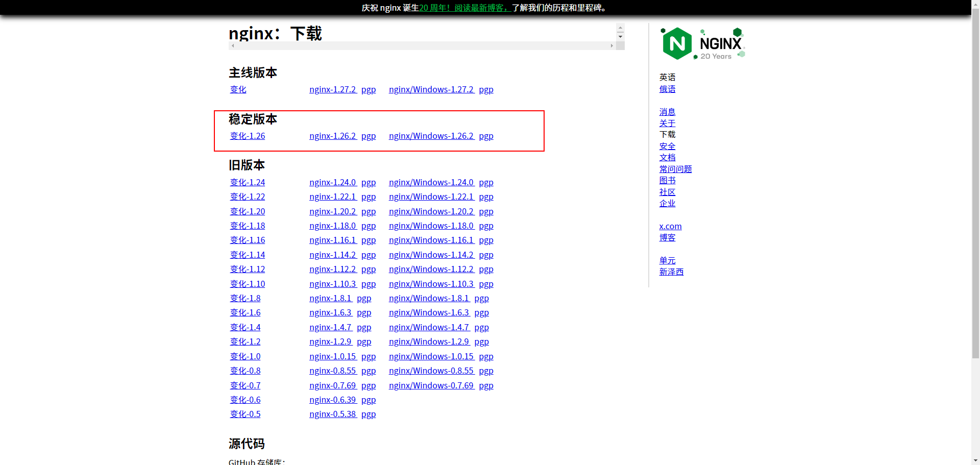Switch language to 俄语 (Russian)
This screenshot has width=980, height=465.
point(667,89)
